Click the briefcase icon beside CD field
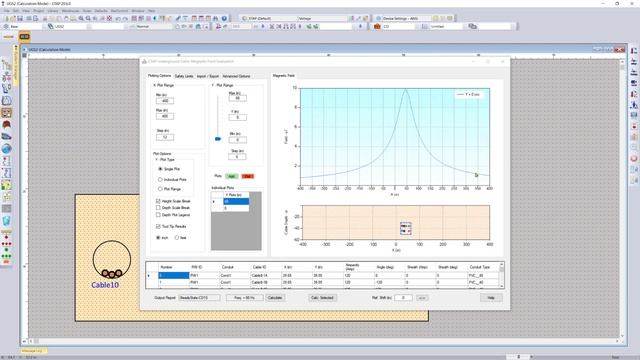640x360 pixels. coord(377,27)
